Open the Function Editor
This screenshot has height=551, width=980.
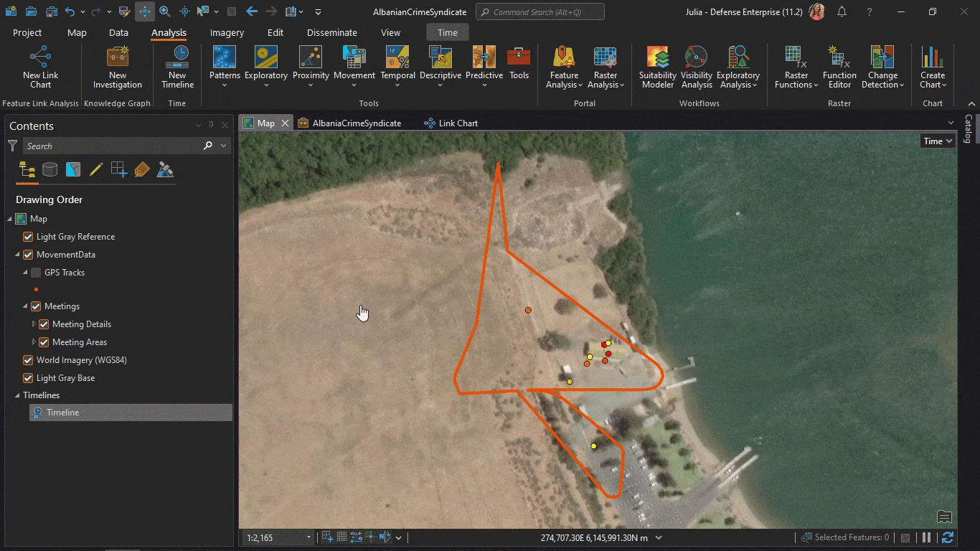tap(839, 68)
